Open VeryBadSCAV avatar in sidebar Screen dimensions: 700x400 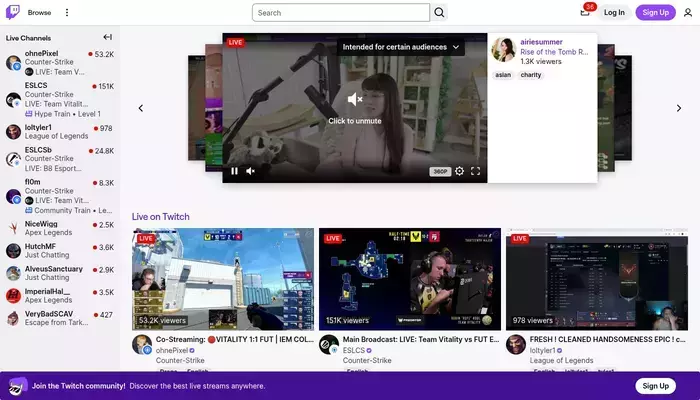point(13,318)
